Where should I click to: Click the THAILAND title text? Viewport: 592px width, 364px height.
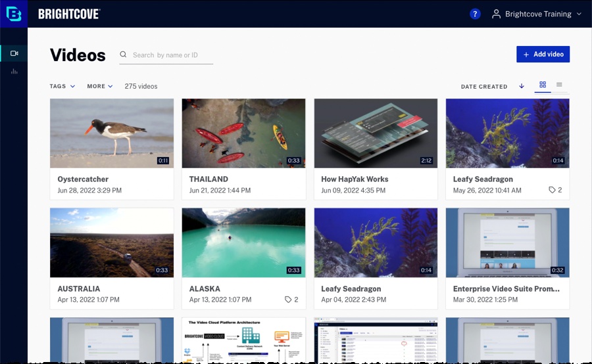click(209, 179)
